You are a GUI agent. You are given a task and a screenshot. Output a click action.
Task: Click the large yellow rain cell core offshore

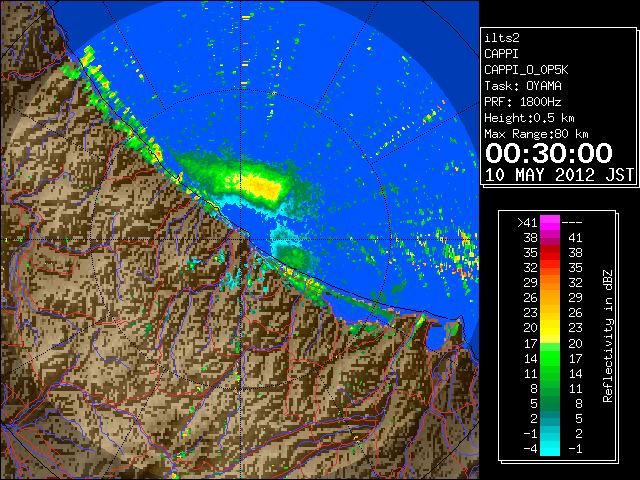(x=260, y=185)
